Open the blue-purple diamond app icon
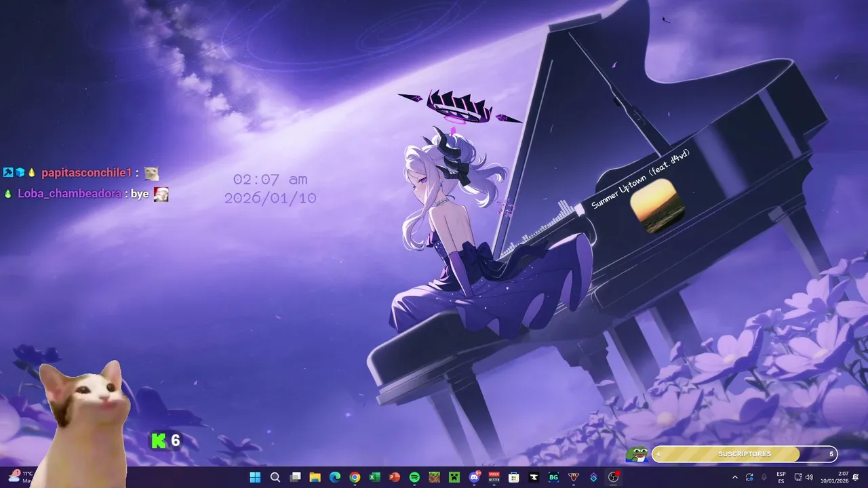The image size is (868, 488). (x=593, y=477)
